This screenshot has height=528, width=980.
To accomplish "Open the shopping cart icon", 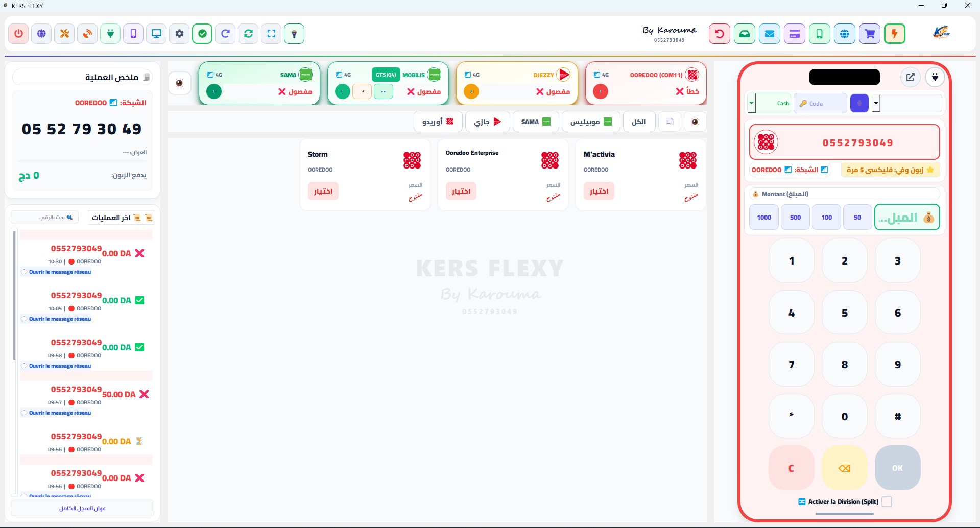I will tap(870, 34).
